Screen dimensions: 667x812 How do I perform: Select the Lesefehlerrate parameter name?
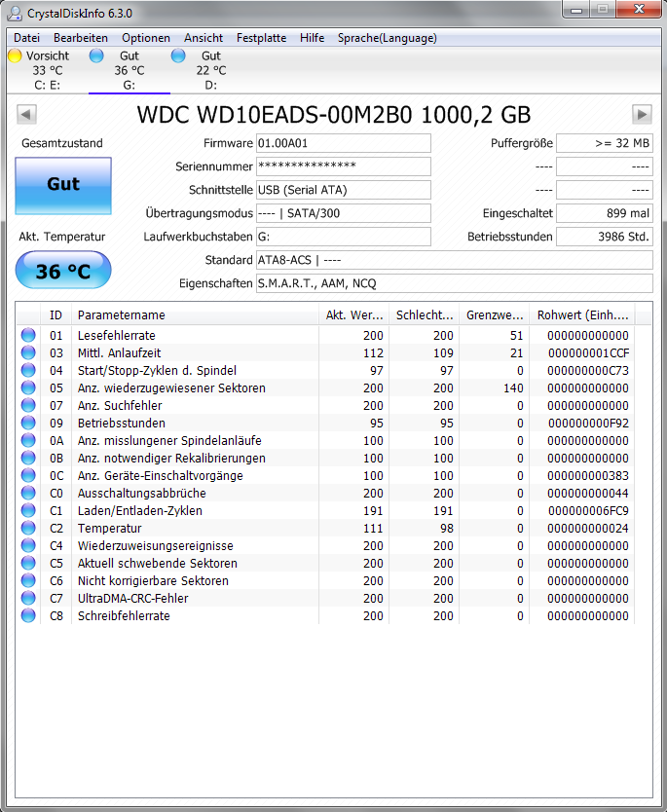click(117, 336)
